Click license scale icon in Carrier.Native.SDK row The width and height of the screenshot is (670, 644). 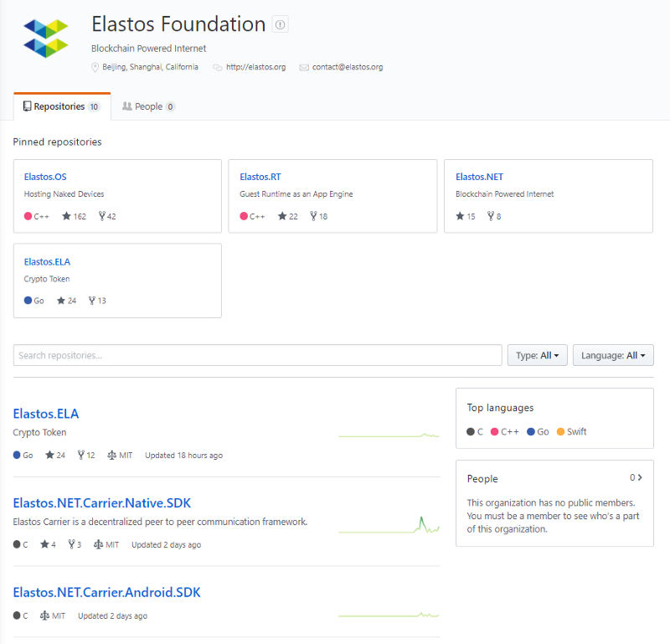pyautogui.click(x=98, y=544)
